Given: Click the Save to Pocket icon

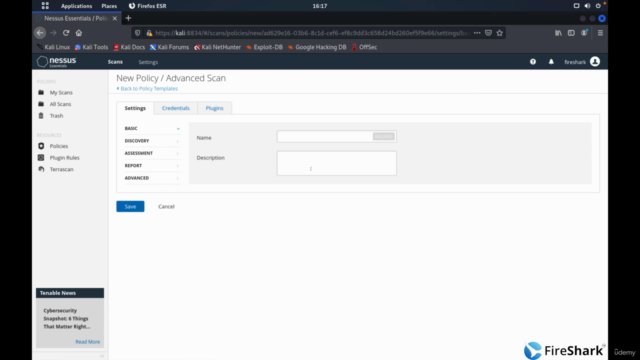Looking at the screenshot, I should point(488,33).
